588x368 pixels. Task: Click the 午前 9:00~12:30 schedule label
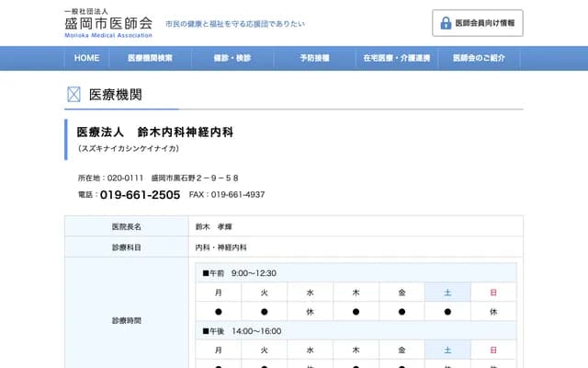(x=240, y=273)
